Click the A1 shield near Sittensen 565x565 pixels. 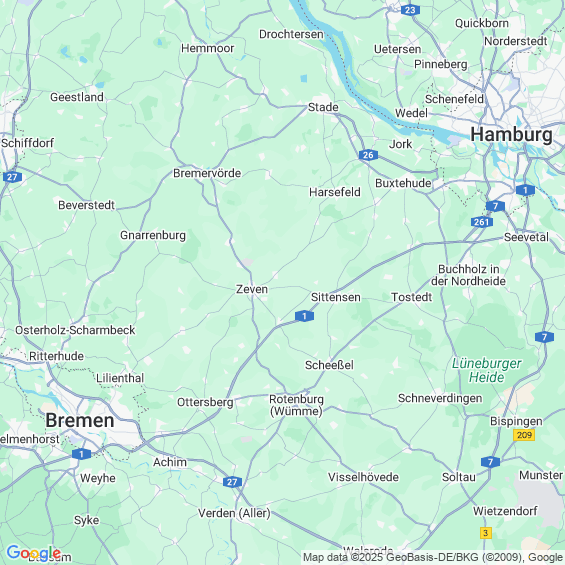304,316
